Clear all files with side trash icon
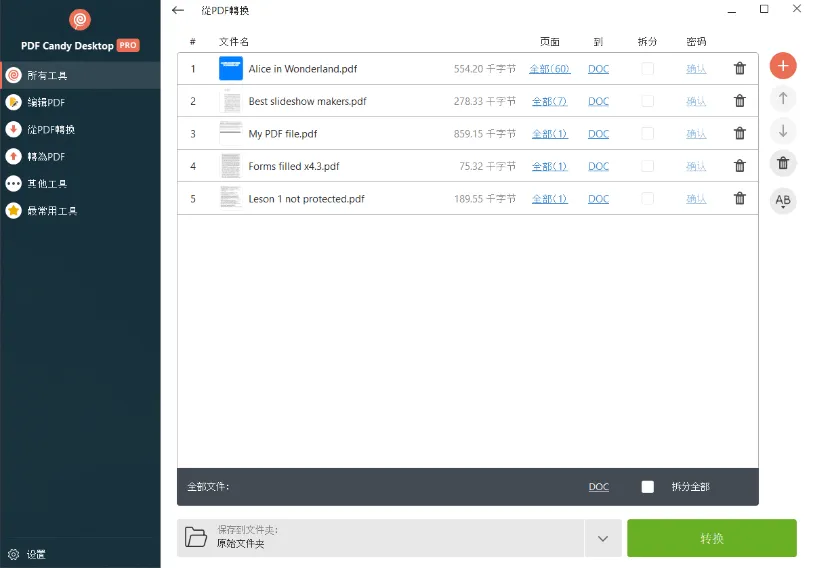Screen dimensions: 813x568 click(783, 163)
